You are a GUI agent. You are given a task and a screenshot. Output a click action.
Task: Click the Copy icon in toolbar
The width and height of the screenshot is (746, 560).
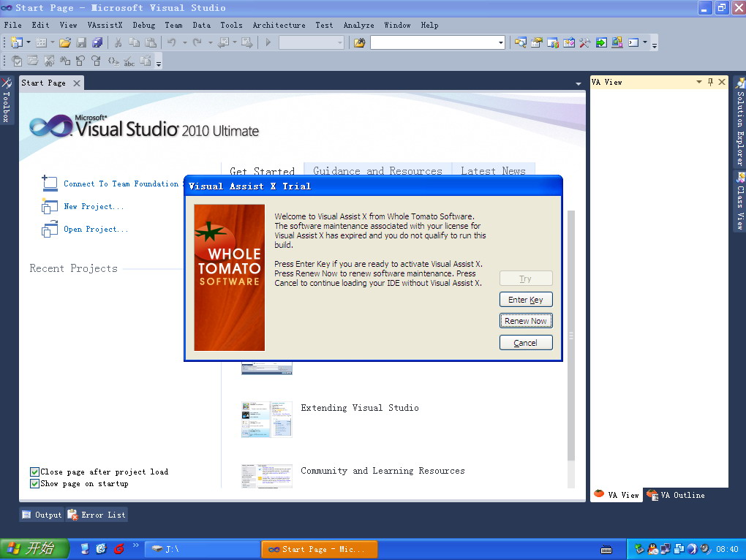coord(134,43)
